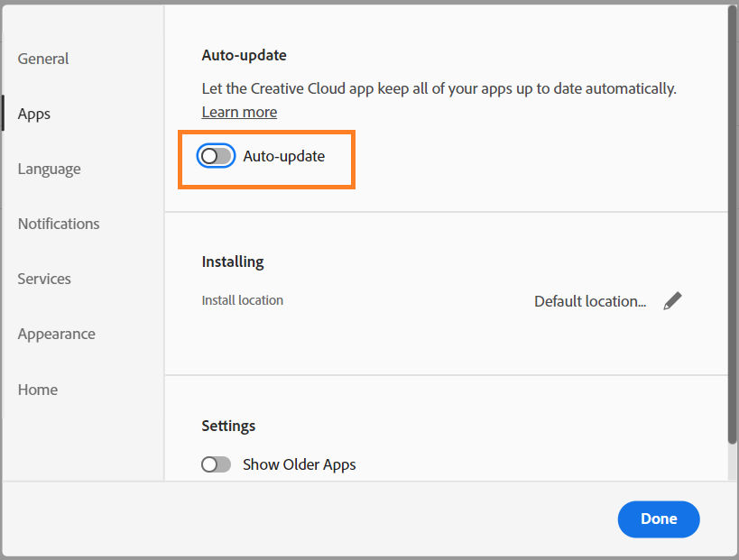Switch to the Appearance tab
The width and height of the screenshot is (739, 560).
[x=56, y=334]
